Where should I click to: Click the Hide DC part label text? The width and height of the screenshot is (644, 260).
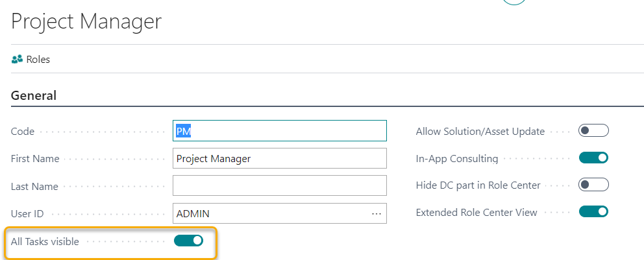(x=478, y=185)
